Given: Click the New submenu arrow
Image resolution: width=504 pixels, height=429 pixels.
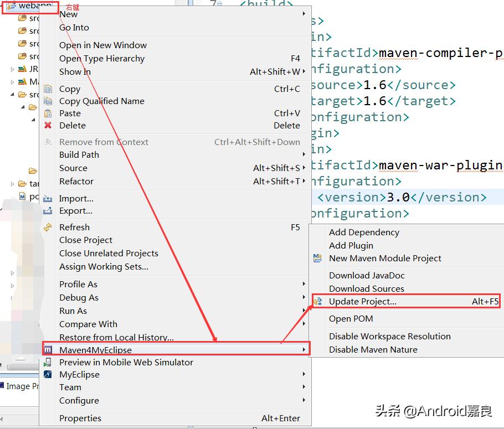Looking at the screenshot, I should (304, 14).
